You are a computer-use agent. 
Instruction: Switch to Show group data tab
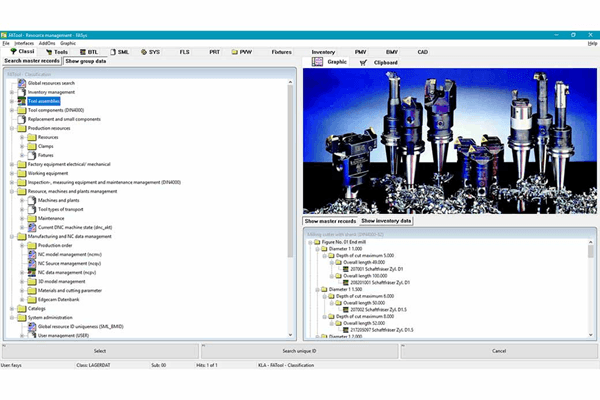pos(86,61)
